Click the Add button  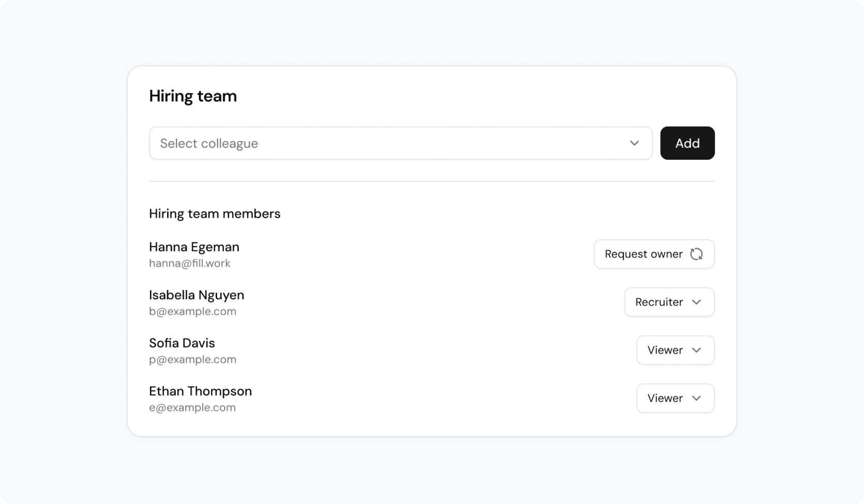coord(687,143)
